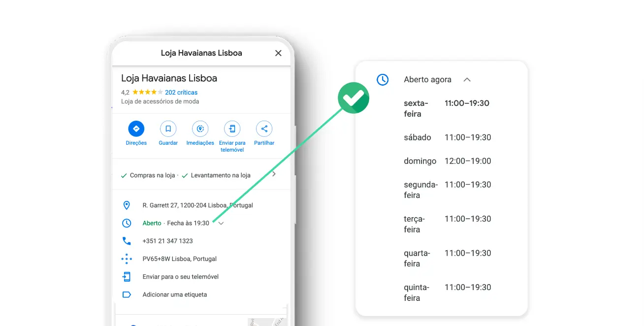Viewport: 644px width, 326px height.
Task: Call the number +351 21 347 1323
Action: pyautogui.click(x=167, y=241)
